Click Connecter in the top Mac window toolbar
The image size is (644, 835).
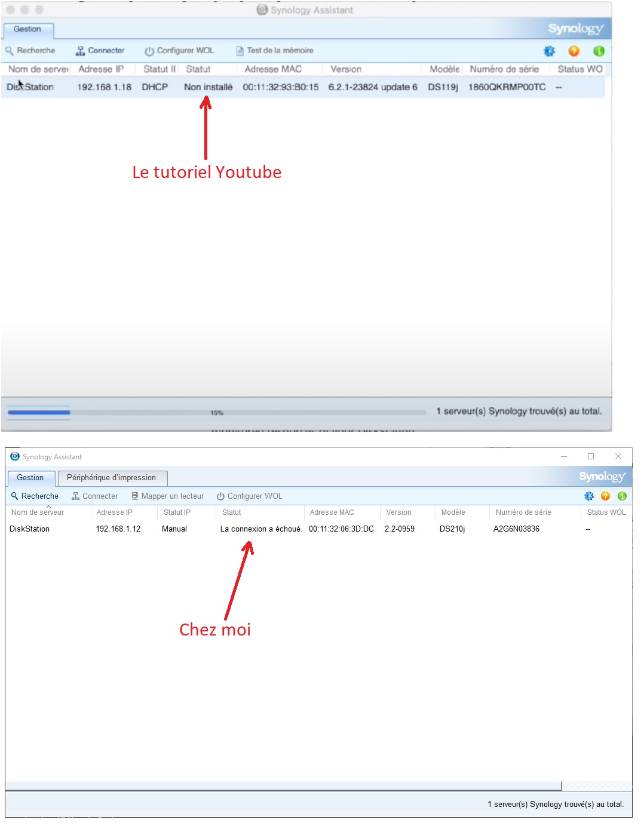coord(100,51)
